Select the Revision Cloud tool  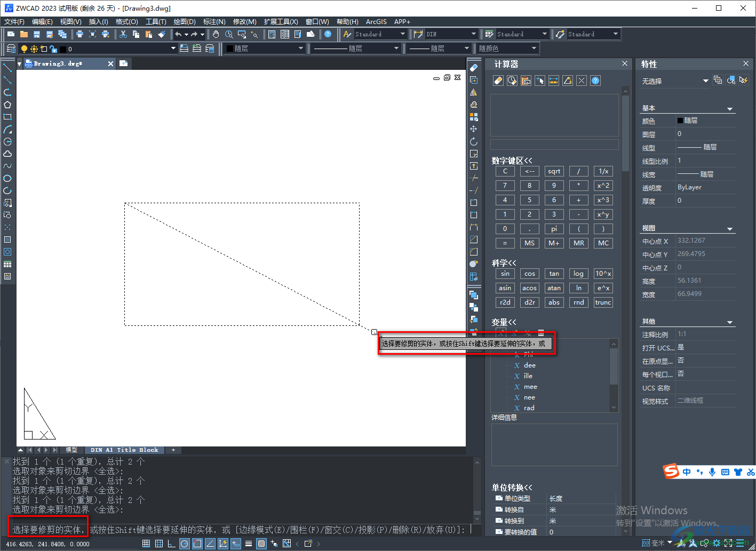point(7,154)
